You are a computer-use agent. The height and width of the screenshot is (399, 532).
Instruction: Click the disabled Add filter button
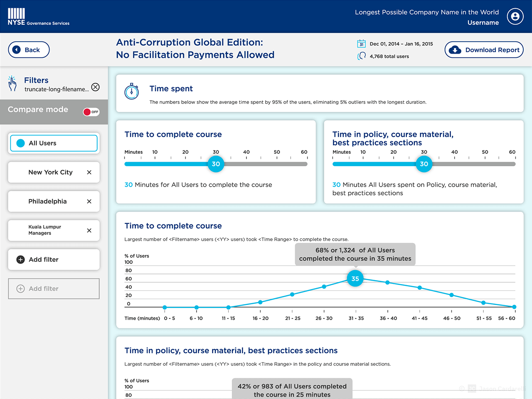point(54,289)
